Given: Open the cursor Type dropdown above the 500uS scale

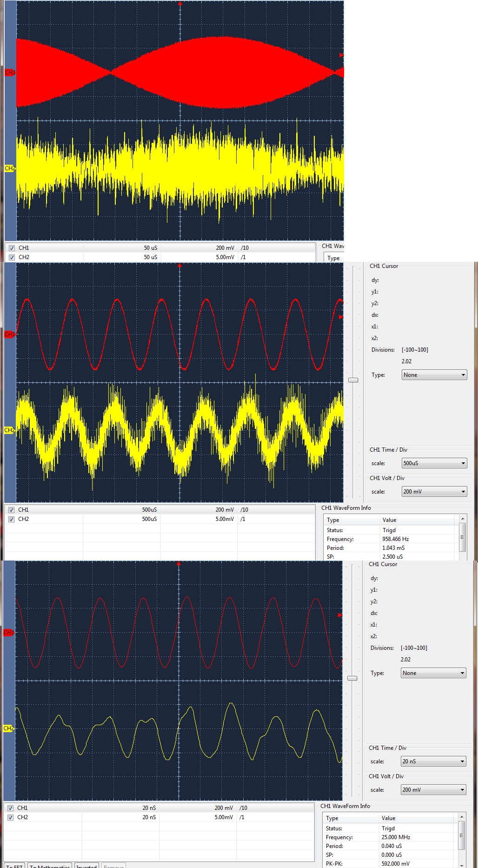Looking at the screenshot, I should (x=434, y=375).
